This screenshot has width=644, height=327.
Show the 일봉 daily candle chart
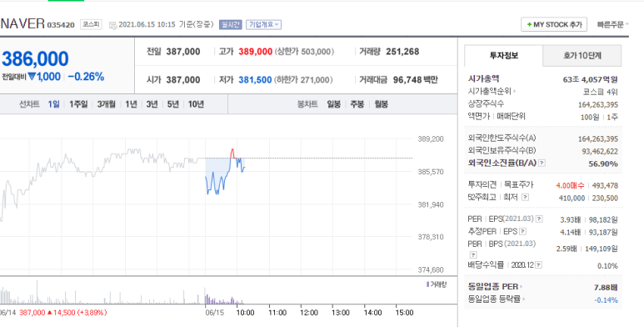pyautogui.click(x=333, y=104)
